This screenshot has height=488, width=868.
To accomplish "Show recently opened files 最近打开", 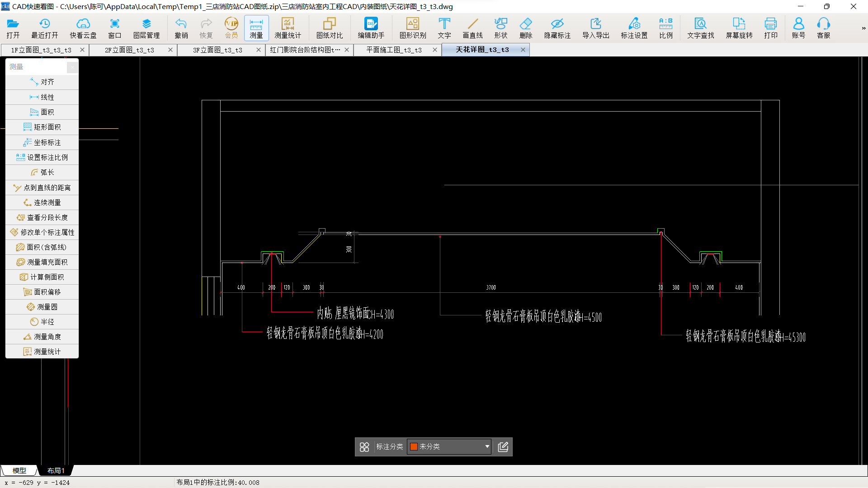I will (44, 28).
